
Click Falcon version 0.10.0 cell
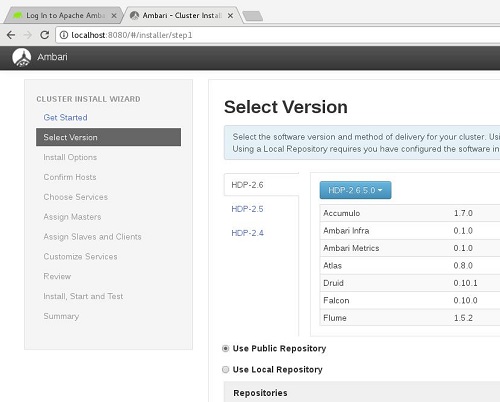(465, 300)
